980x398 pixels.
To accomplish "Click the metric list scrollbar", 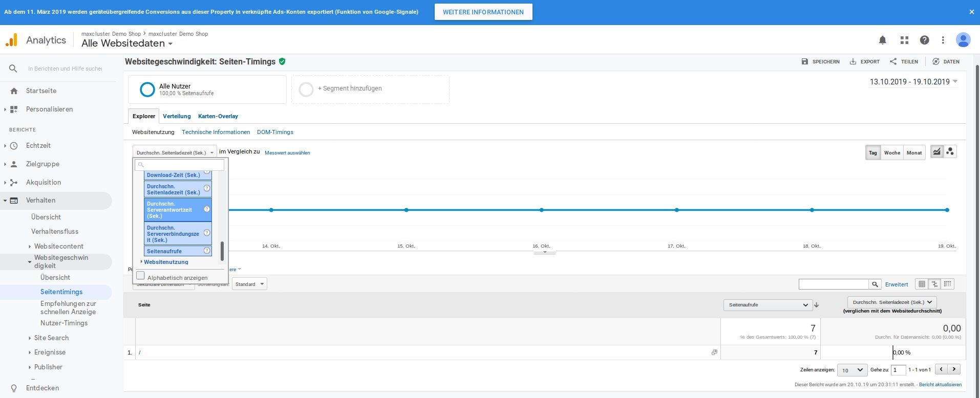I will click(x=222, y=251).
